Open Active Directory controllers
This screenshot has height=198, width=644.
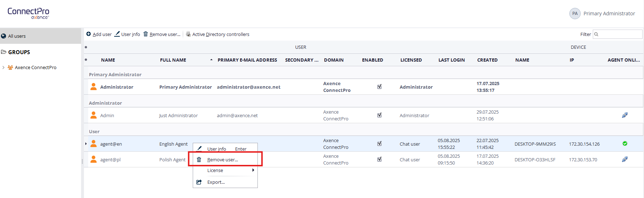click(220, 35)
